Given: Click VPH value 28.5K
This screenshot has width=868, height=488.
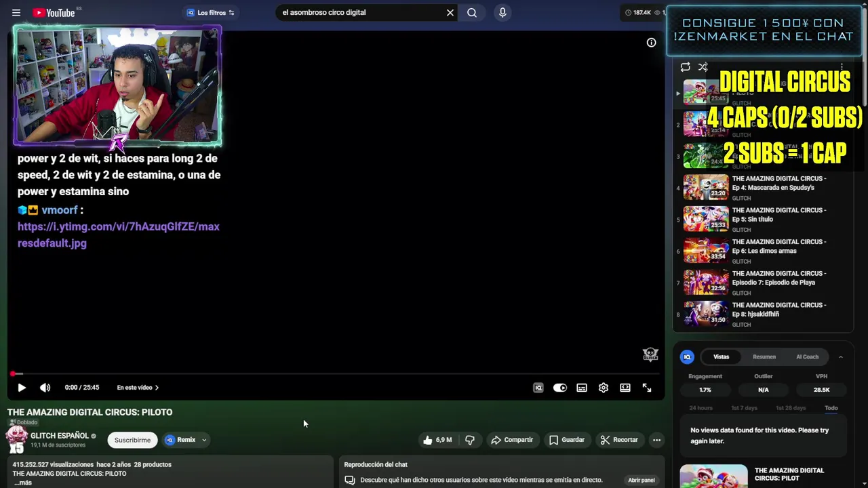Looking at the screenshot, I should coord(821,390).
